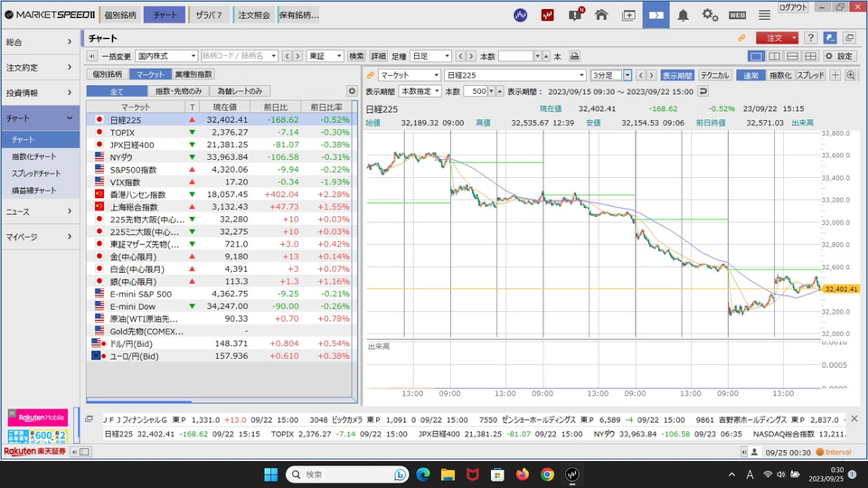This screenshot has height=488, width=868.
Task: Expand the 総合 sidebar section
Action: tap(40, 42)
